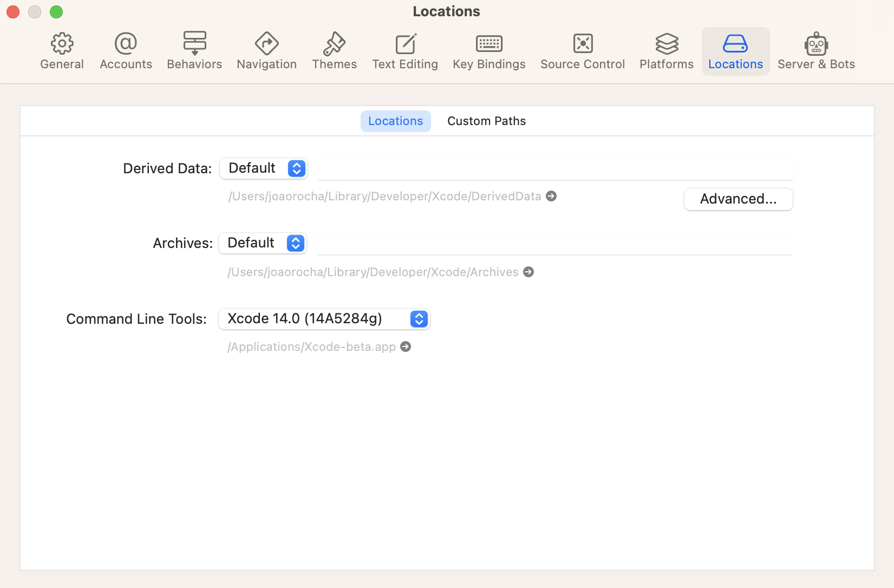
Task: Open the Themes pane
Action: click(x=334, y=50)
